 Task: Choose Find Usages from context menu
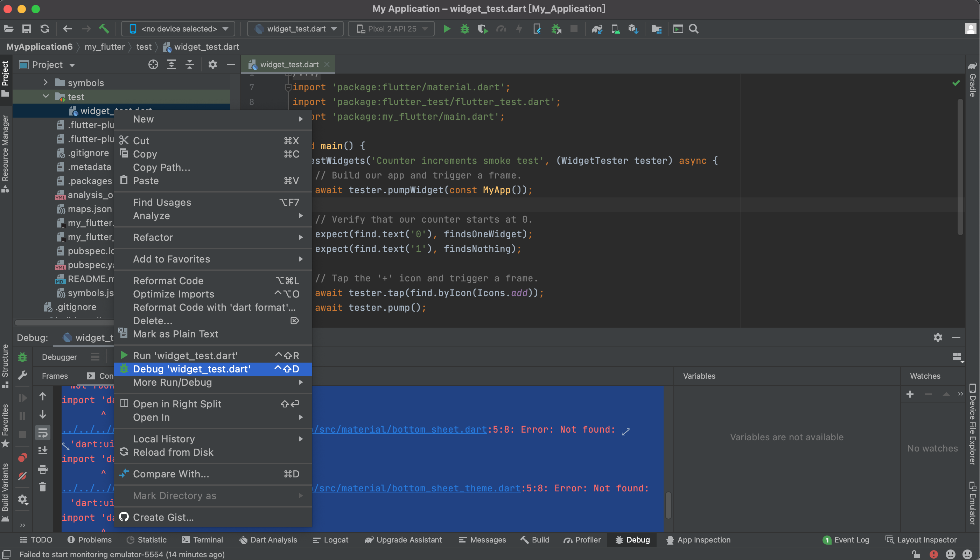tap(213, 202)
